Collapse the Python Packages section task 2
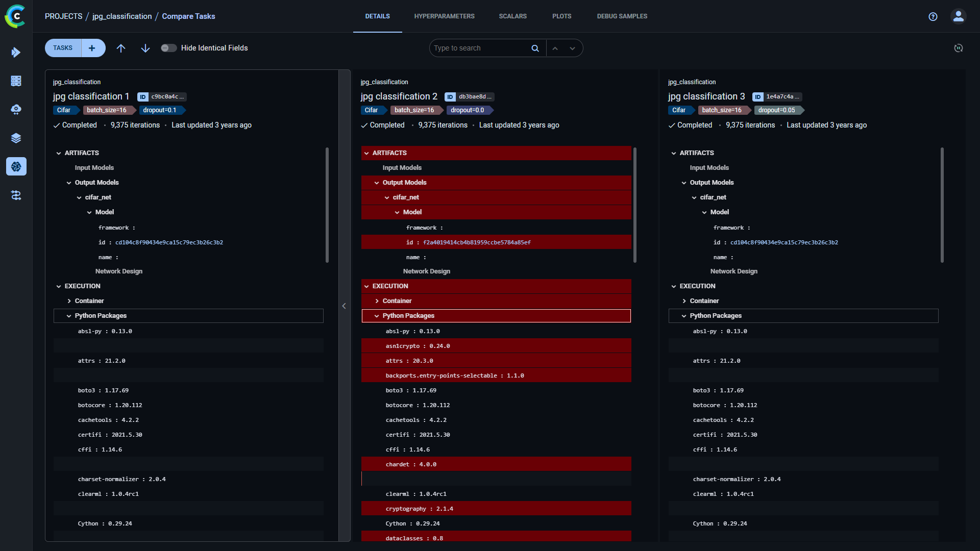The image size is (980, 551). pos(376,315)
